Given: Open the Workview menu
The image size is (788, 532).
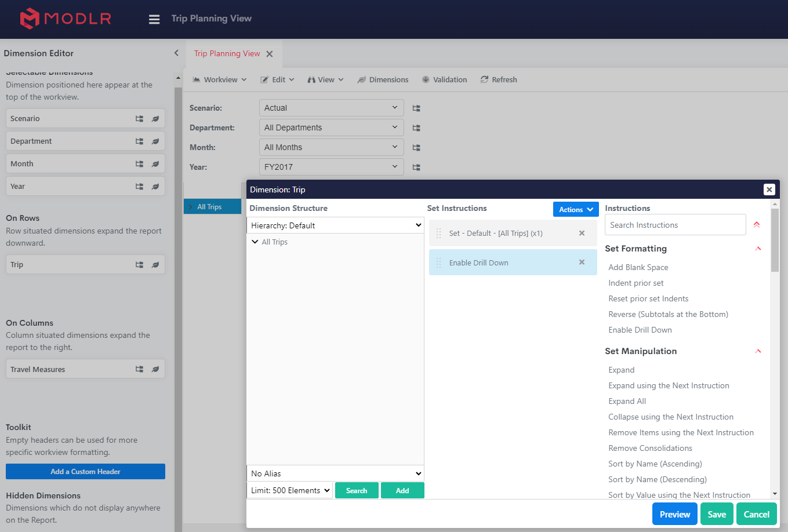Looking at the screenshot, I should tap(220, 80).
